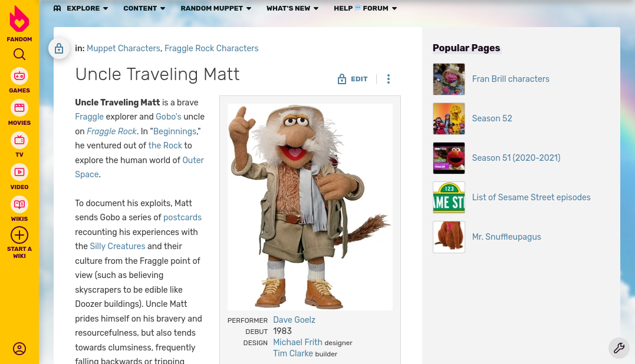Click the Season 51 Elmo thumbnail
Screen dimensions: 635x364
tap(449, 158)
